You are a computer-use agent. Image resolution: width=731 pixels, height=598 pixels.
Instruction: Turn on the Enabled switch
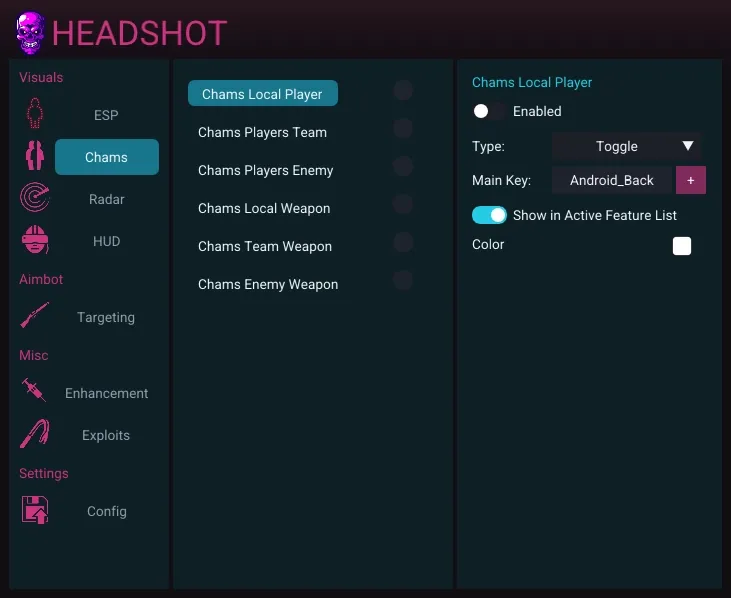(488, 111)
